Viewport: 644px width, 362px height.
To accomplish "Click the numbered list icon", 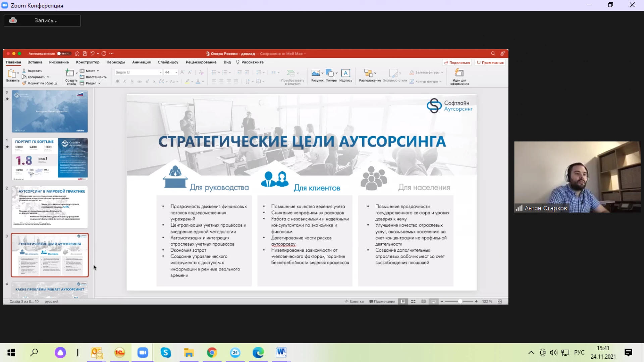I will pos(225,72).
